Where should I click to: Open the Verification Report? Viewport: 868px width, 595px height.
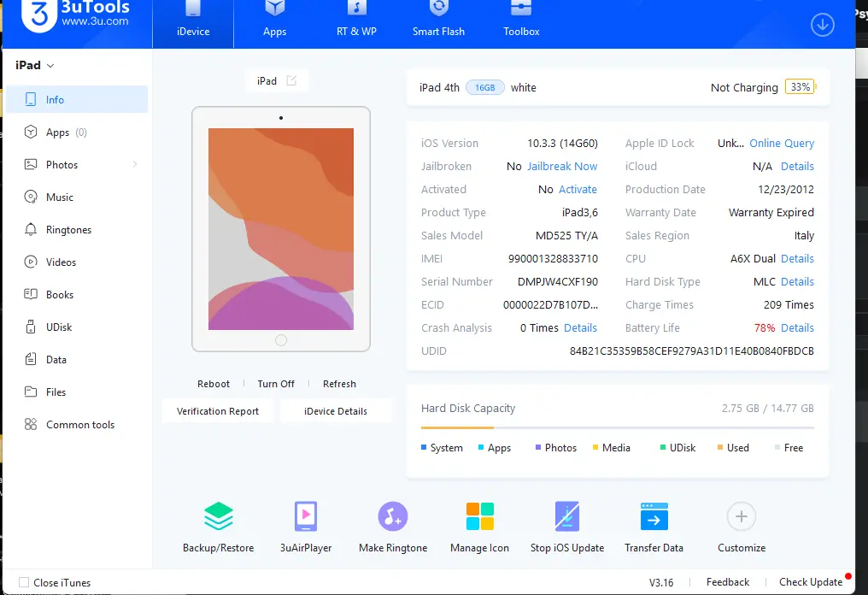coord(218,411)
